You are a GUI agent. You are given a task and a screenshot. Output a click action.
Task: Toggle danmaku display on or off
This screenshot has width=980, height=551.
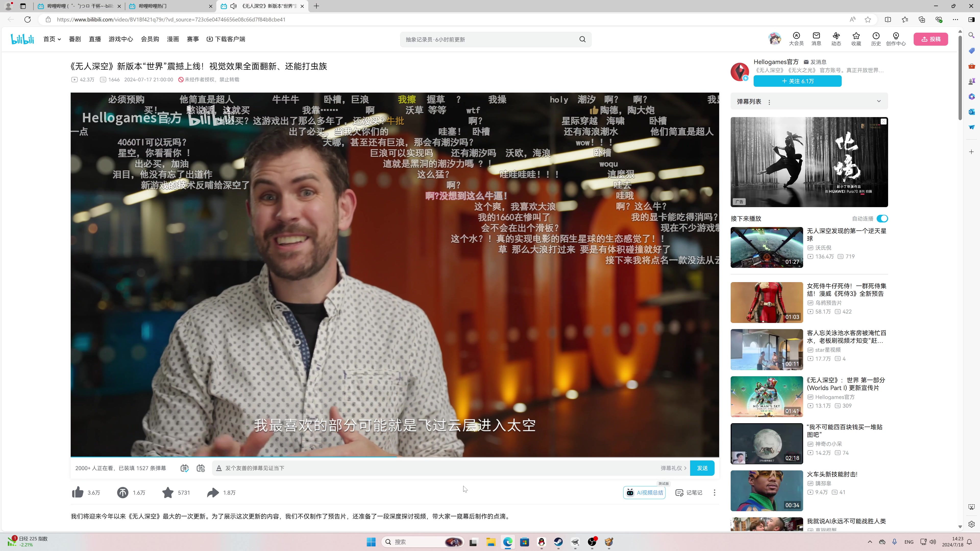(185, 468)
